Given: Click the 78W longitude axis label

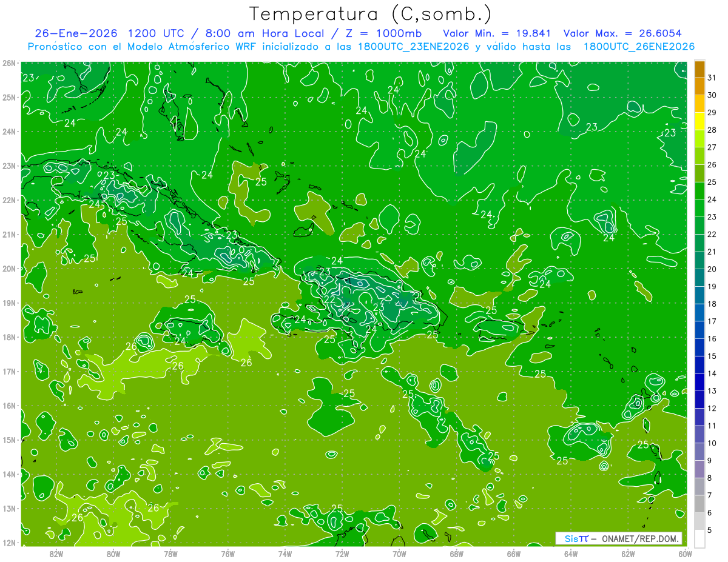Looking at the screenshot, I should pyautogui.click(x=170, y=554).
